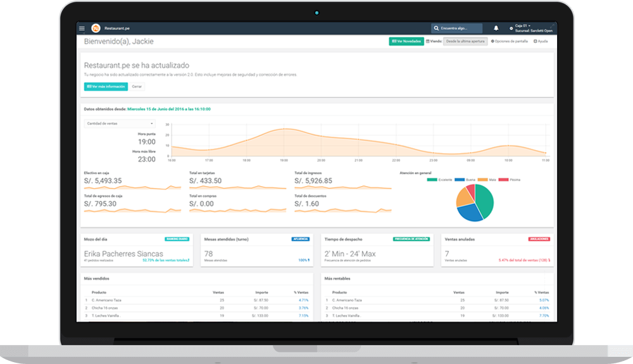Click the Restaurant.pe orange logo

(x=96, y=28)
